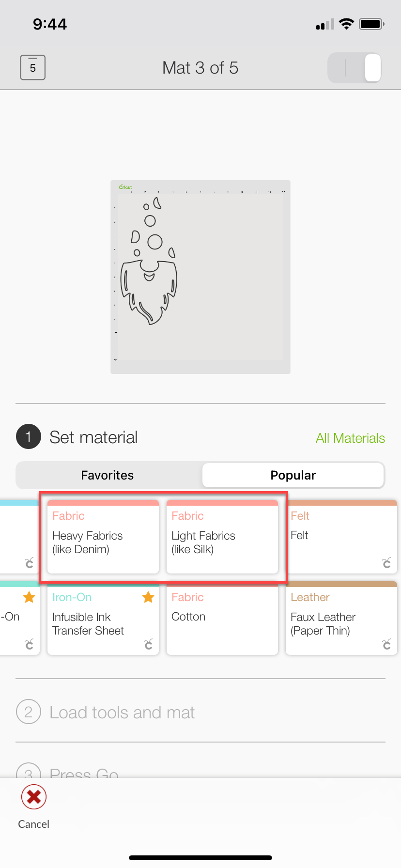Tap the mat count icon showing 5
The image size is (401, 868).
click(32, 68)
